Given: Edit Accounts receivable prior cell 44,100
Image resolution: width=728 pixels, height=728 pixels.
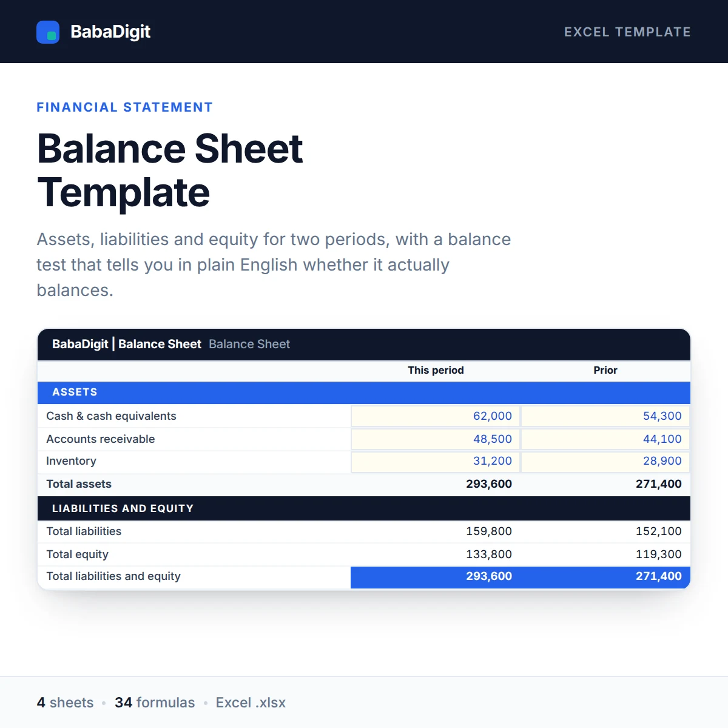Looking at the screenshot, I should point(605,439).
